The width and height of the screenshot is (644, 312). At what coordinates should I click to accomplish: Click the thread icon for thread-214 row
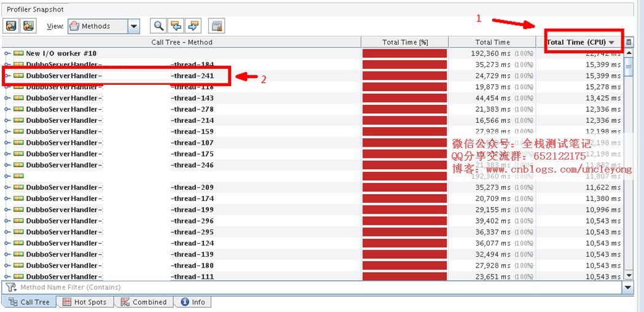point(18,120)
